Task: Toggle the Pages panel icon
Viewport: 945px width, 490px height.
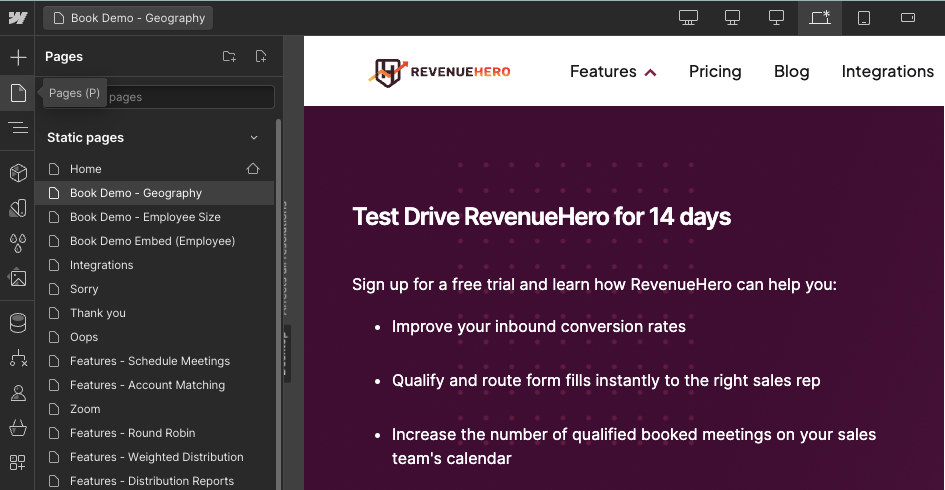Action: click(18, 93)
